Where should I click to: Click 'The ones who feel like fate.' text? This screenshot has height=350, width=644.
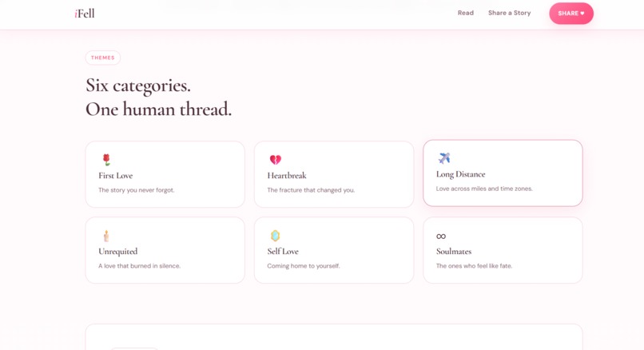(x=474, y=266)
